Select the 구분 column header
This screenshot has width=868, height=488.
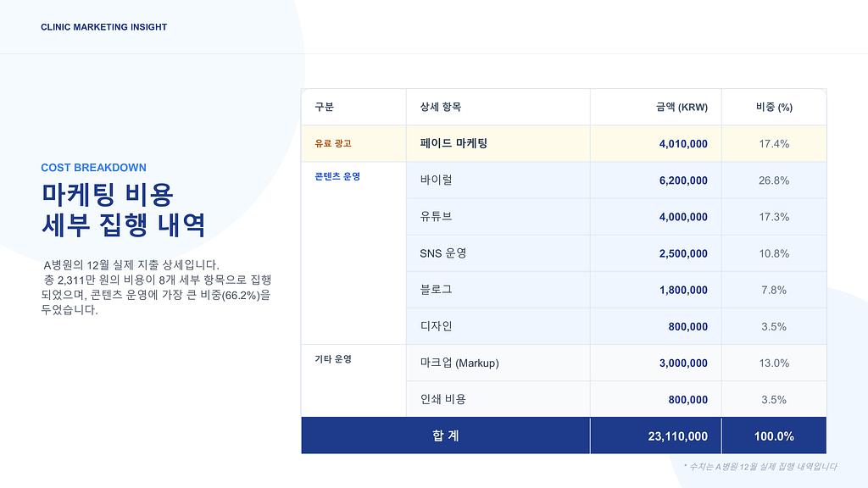(325, 108)
